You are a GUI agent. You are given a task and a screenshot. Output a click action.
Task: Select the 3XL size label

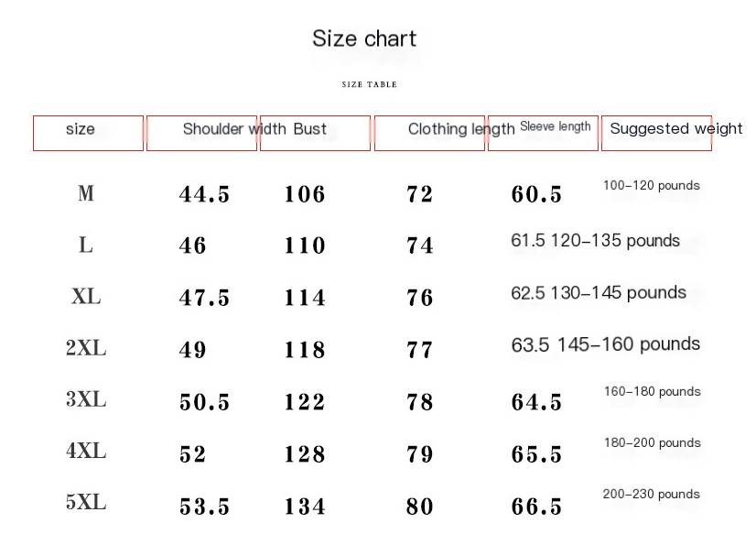[x=86, y=399]
